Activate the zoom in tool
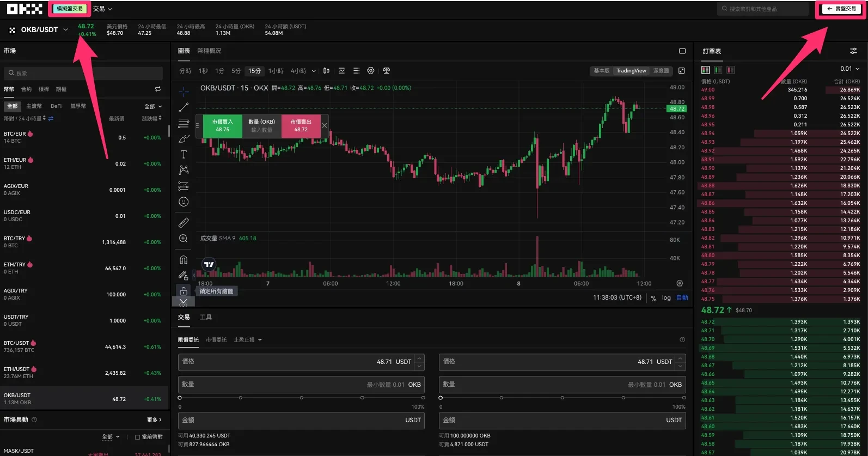The width and height of the screenshot is (868, 456). 184,239
